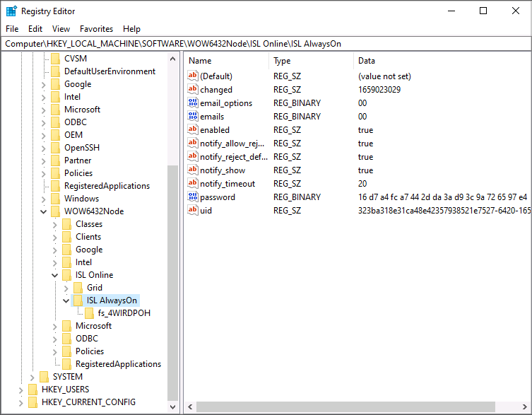This screenshot has height=415, width=532.
Task: Click the fs_4WIRDPOH folder icon
Action: 89,313
